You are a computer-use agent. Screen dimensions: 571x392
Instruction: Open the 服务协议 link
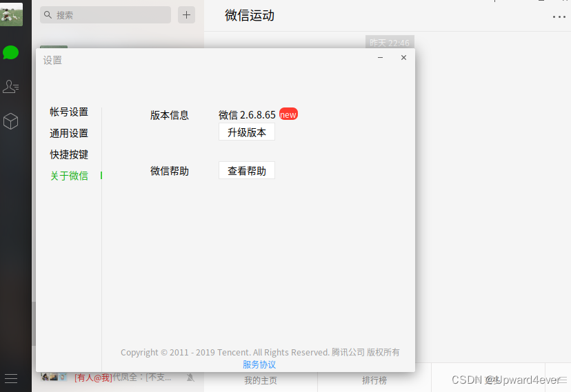click(259, 364)
